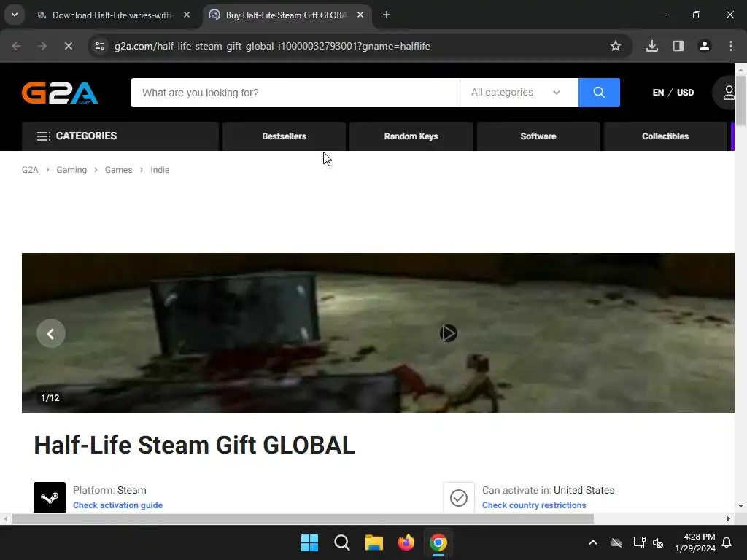The height and width of the screenshot is (560, 747).
Task: Play the Half-Life gallery video
Action: [449, 333]
